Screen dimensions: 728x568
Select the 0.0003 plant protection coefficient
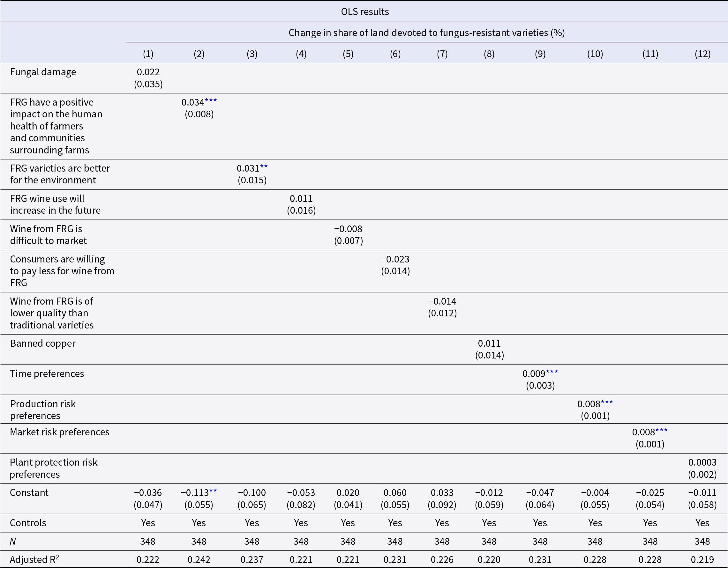[702, 462]
